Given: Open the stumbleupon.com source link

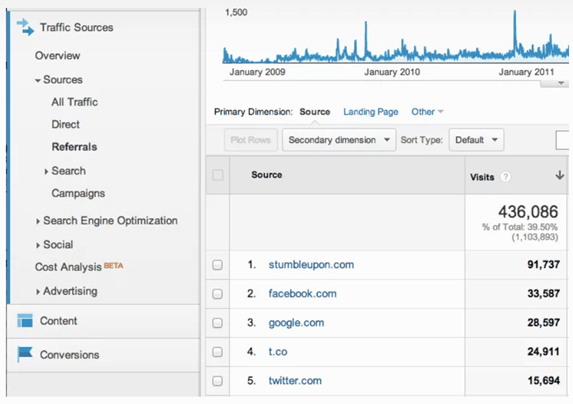Looking at the screenshot, I should click(311, 265).
